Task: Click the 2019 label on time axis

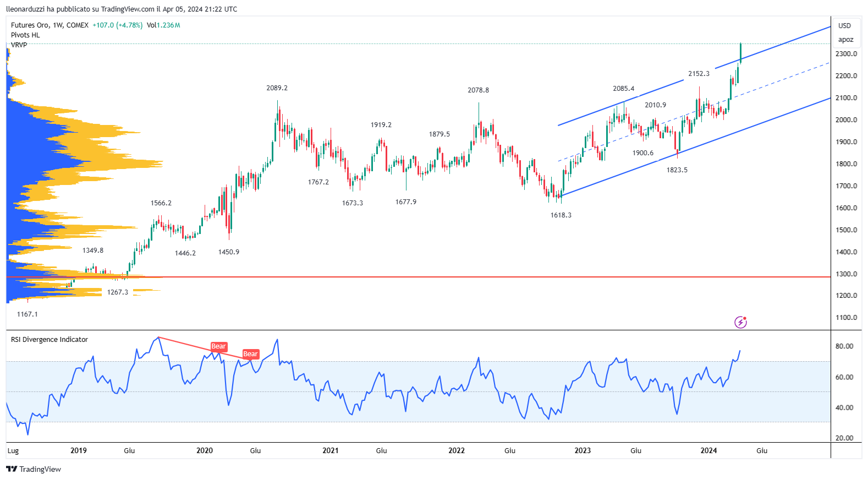Action: (79, 450)
